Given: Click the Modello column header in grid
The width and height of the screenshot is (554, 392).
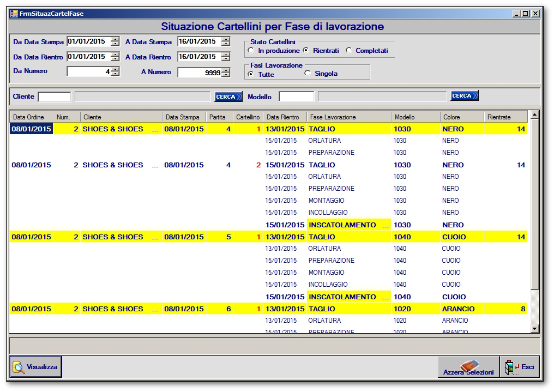Looking at the screenshot, I should tap(415, 117).
